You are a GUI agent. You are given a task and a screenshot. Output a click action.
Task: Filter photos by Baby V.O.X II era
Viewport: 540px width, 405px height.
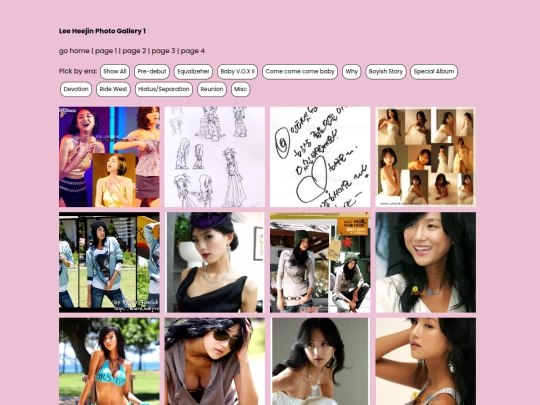tap(237, 72)
